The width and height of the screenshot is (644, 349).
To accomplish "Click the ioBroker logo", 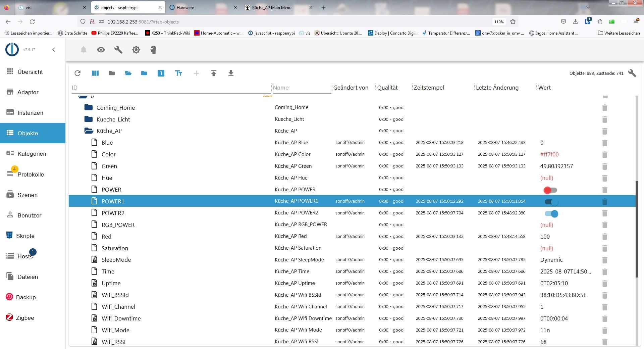I will point(12,50).
